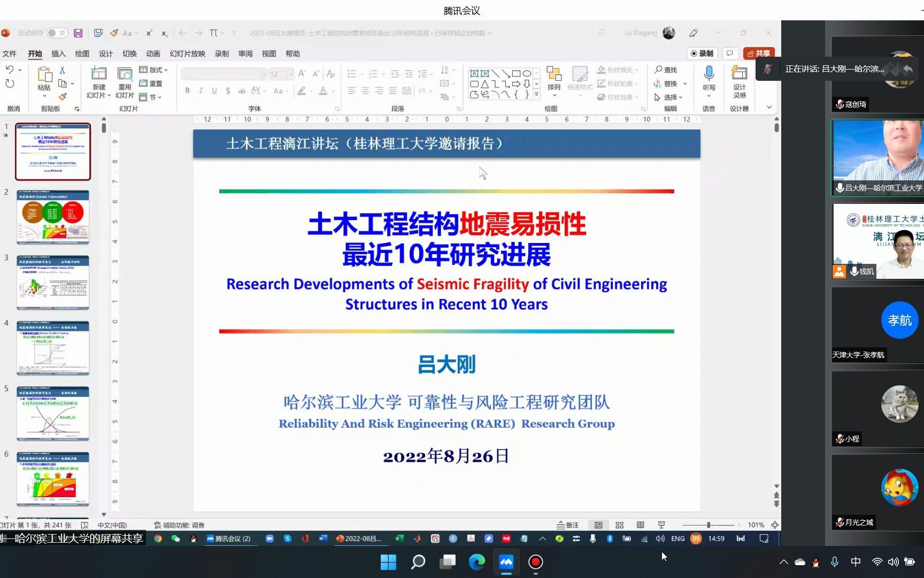Select participant 吕大刚 video tile
924x578 pixels.
pyautogui.click(x=878, y=157)
